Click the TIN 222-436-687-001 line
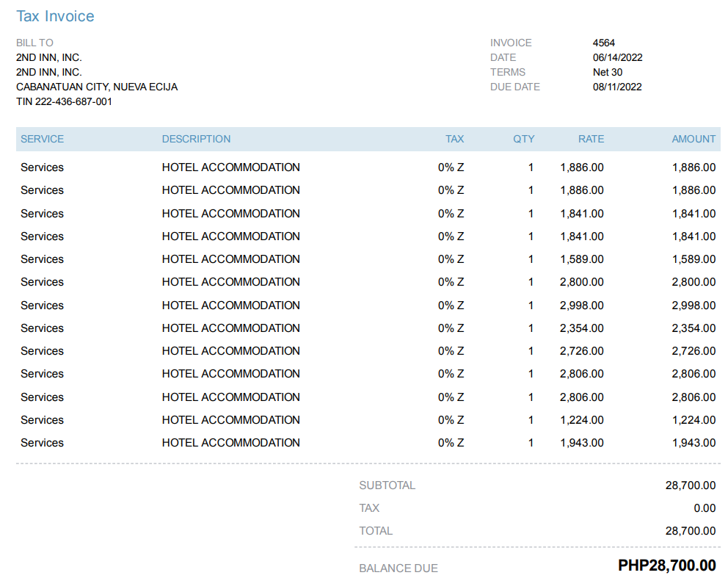 point(64,102)
